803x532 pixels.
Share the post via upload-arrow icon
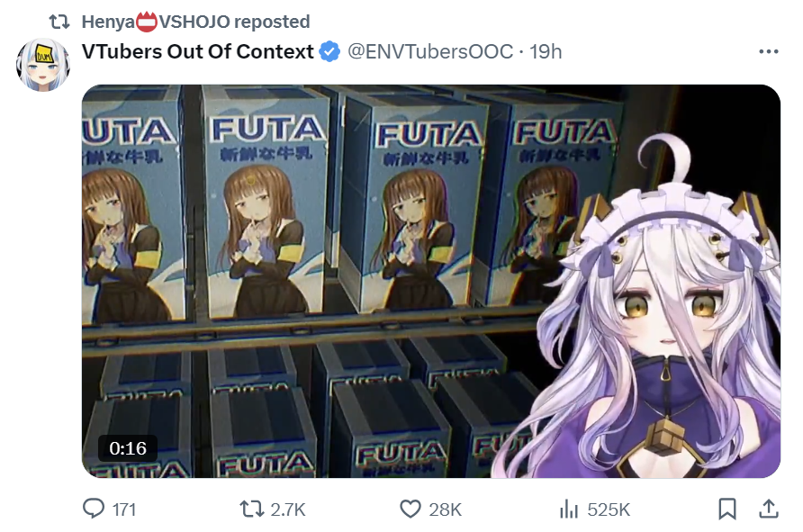tap(768, 509)
